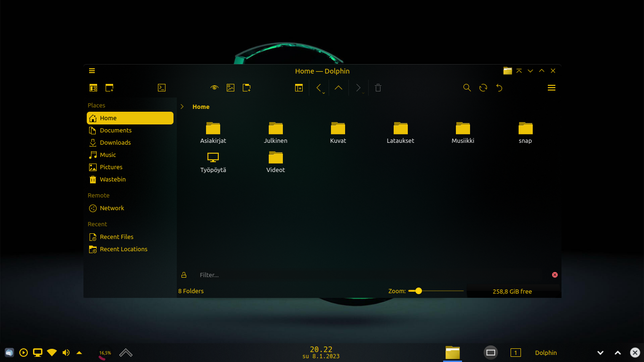
Task: Click the folder icon in the title bar
Action: [508, 71]
